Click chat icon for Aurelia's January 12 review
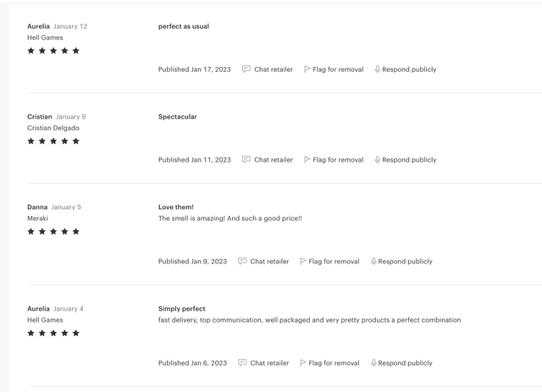The height and width of the screenshot is (392, 542). [246, 69]
